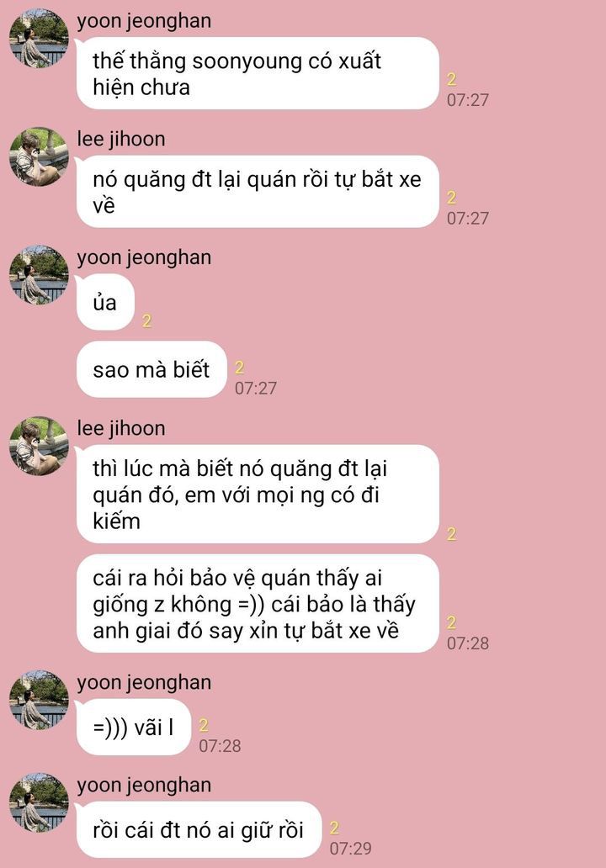The height and width of the screenshot is (868, 606).
Task: Select the 'thế thằng soonyoung có xuất hiện chưa' bubble
Action: click(258, 74)
